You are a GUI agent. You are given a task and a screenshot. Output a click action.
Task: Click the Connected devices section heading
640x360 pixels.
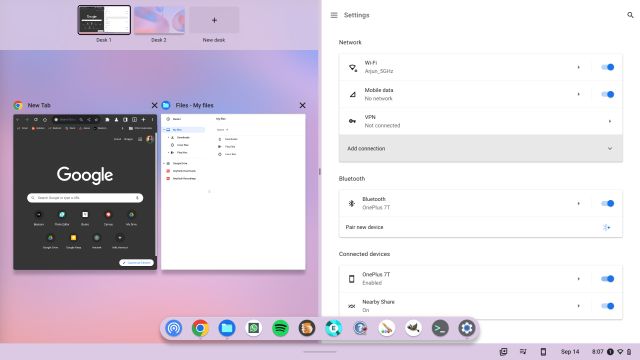pyautogui.click(x=364, y=254)
